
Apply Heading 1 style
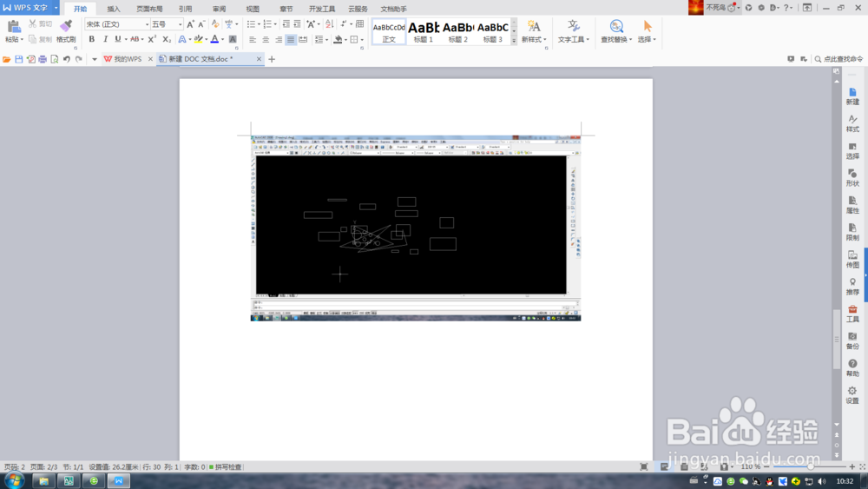(424, 31)
